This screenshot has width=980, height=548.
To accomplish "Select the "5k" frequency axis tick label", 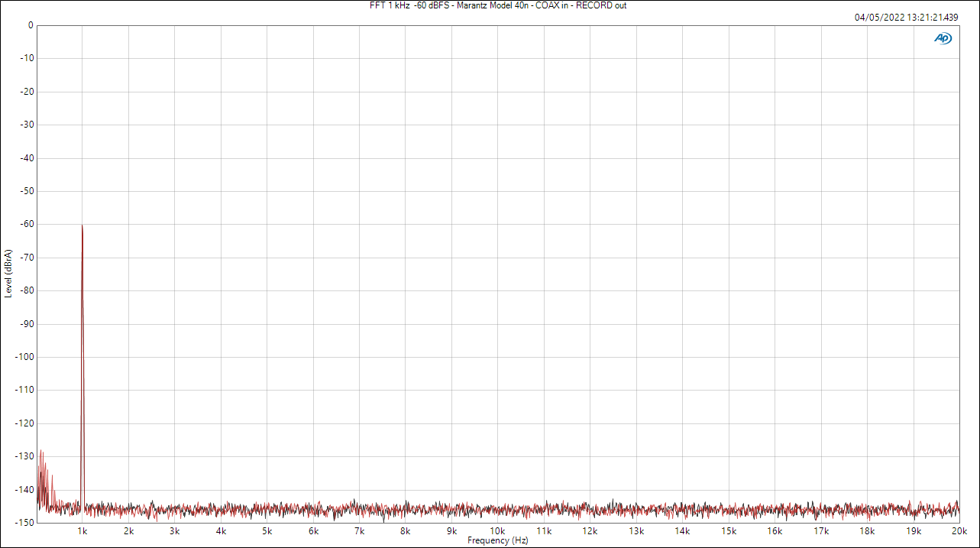I will pos(267,531).
